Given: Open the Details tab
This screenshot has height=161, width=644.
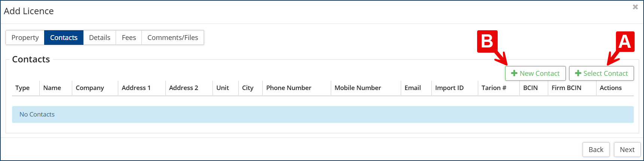Looking at the screenshot, I should (x=100, y=38).
